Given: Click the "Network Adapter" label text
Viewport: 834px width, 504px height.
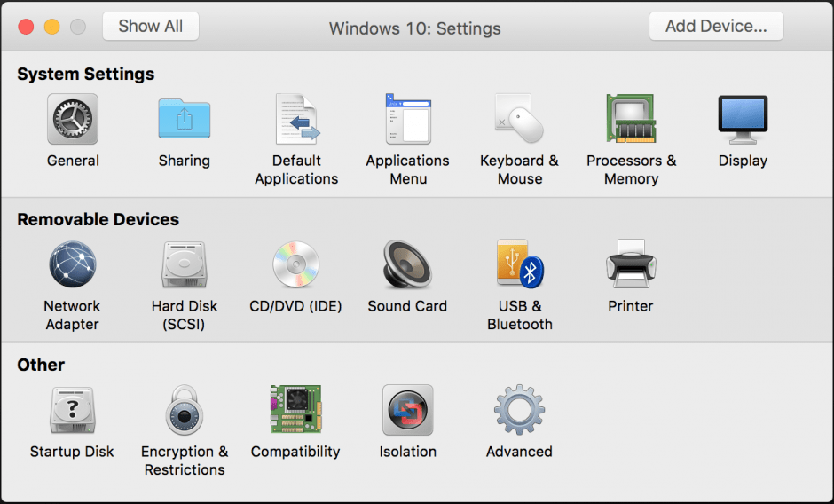Looking at the screenshot, I should coord(72,315).
